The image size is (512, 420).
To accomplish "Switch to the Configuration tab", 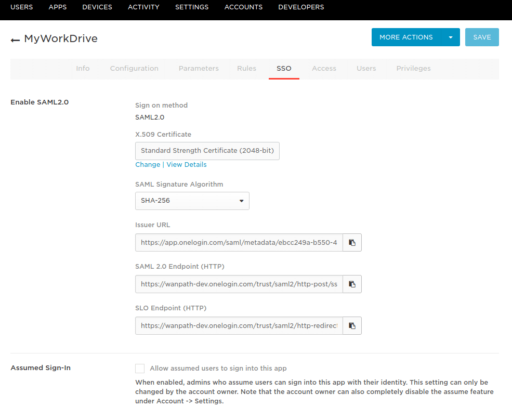I will pyautogui.click(x=134, y=69).
